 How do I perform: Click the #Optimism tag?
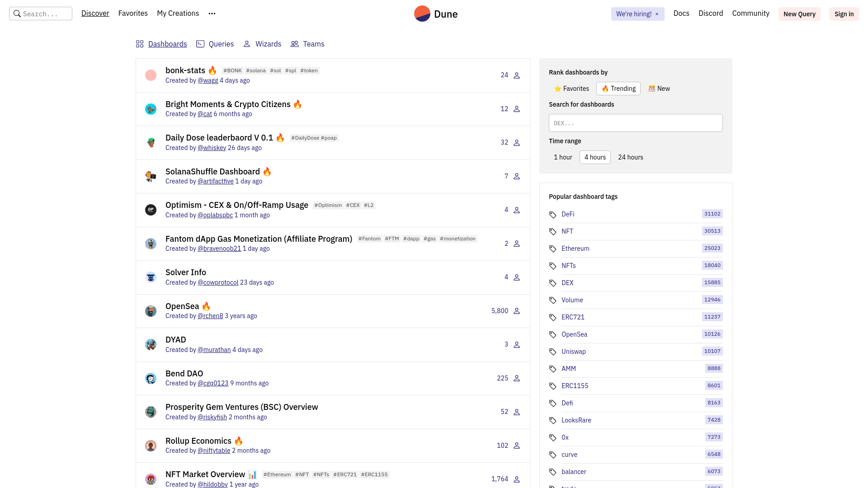[x=328, y=205]
